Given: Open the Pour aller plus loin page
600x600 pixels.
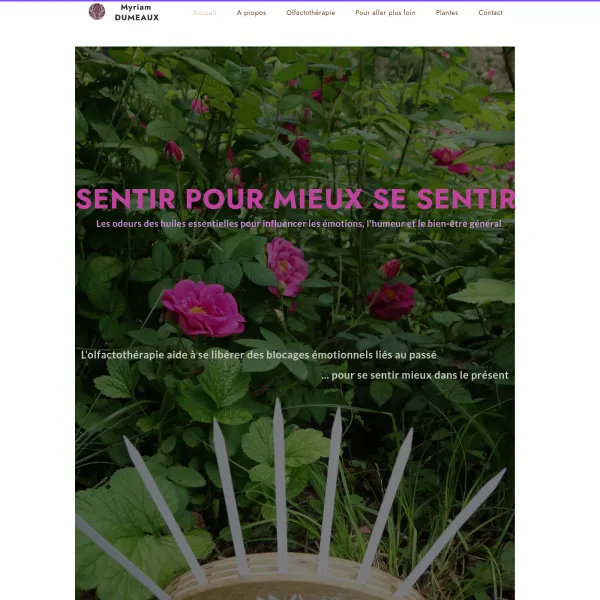Looking at the screenshot, I should tap(385, 13).
